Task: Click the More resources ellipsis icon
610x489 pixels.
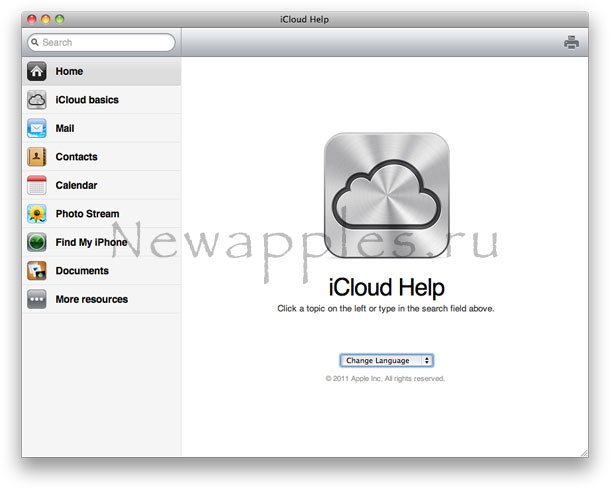Action: [x=37, y=299]
